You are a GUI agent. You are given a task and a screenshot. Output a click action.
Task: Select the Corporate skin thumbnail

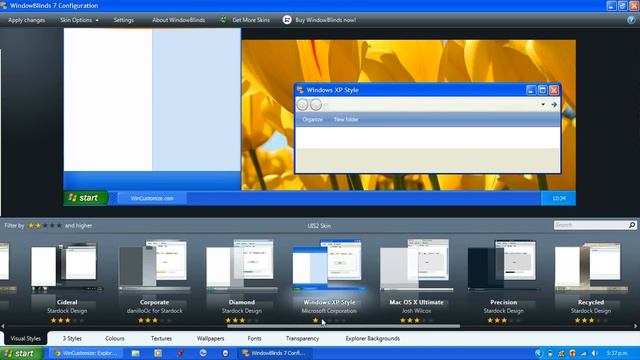(154, 266)
